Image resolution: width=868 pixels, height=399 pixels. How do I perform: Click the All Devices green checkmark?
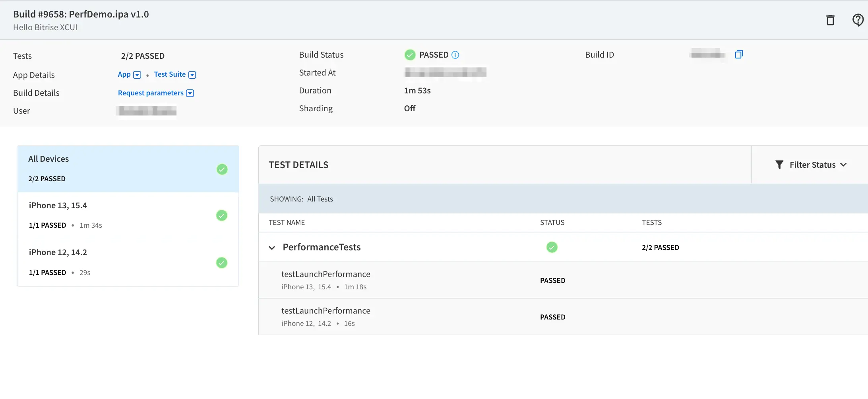click(x=222, y=169)
